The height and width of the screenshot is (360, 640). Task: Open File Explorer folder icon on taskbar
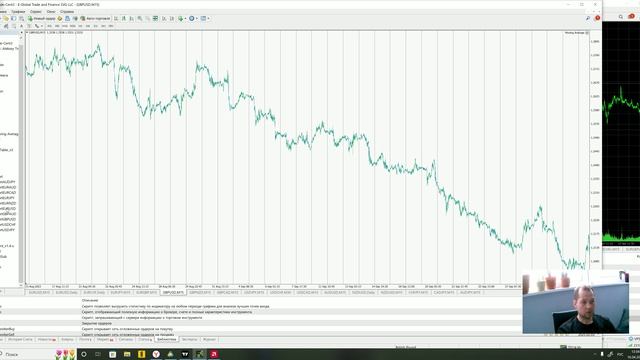pyautogui.click(x=127, y=354)
